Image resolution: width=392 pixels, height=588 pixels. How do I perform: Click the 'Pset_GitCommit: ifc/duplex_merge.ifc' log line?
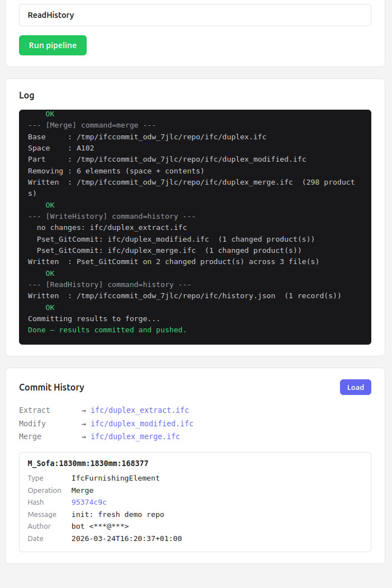click(x=169, y=251)
